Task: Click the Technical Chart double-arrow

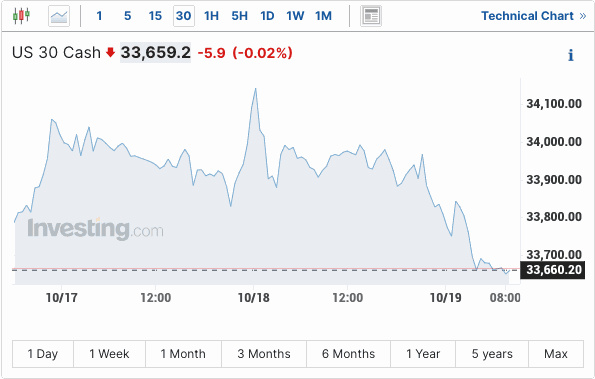Action: tap(583, 16)
